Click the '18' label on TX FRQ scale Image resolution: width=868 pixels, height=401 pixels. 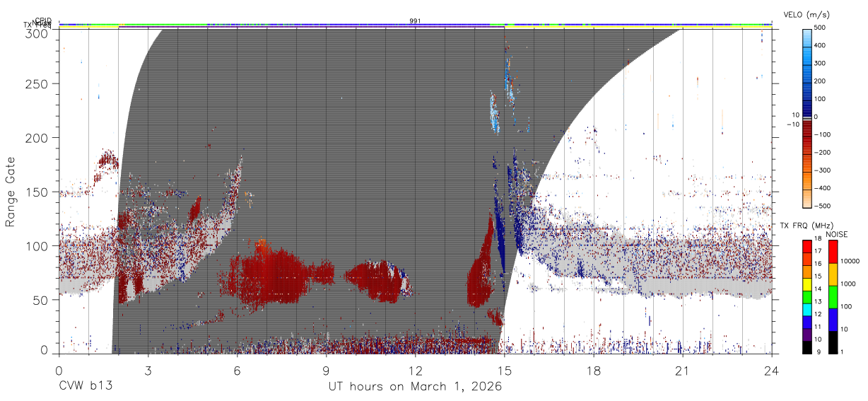point(818,238)
